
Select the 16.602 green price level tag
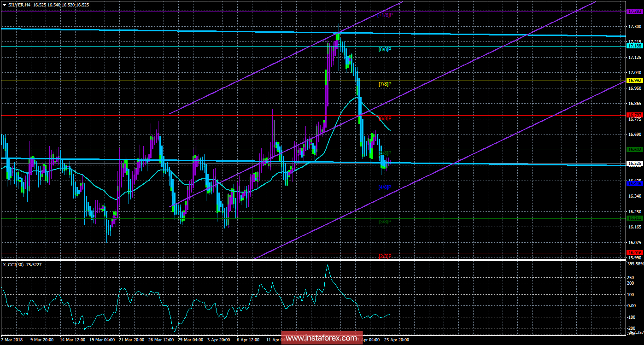pyautogui.click(x=634, y=150)
